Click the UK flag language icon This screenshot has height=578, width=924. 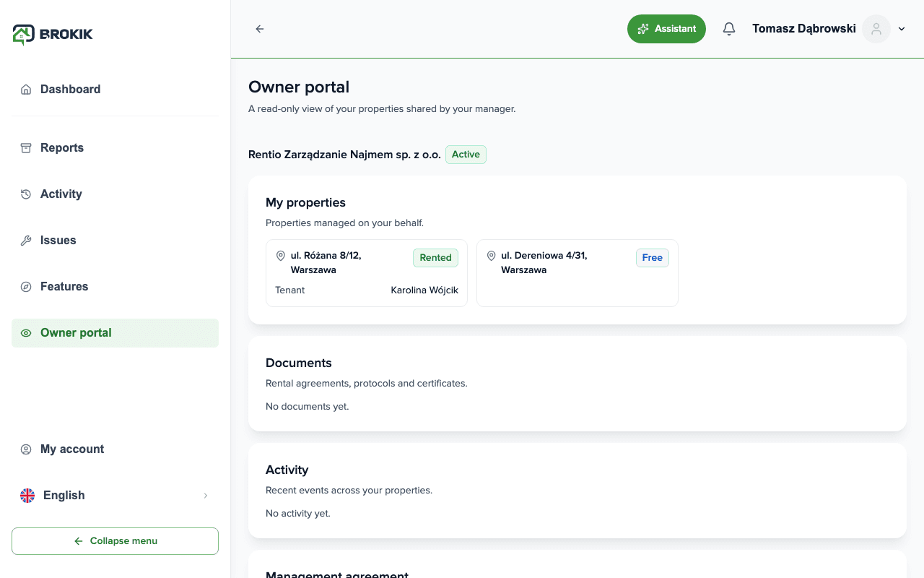pos(27,496)
